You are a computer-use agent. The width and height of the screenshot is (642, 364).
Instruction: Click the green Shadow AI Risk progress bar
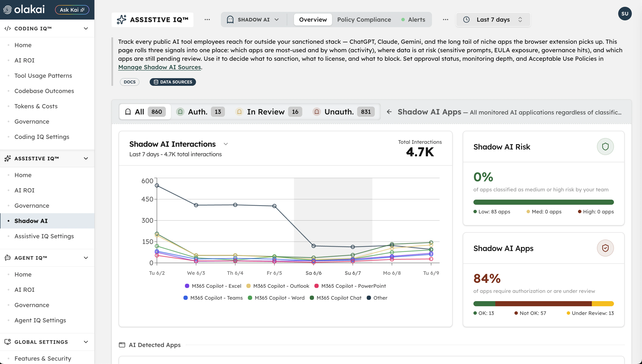(543, 202)
